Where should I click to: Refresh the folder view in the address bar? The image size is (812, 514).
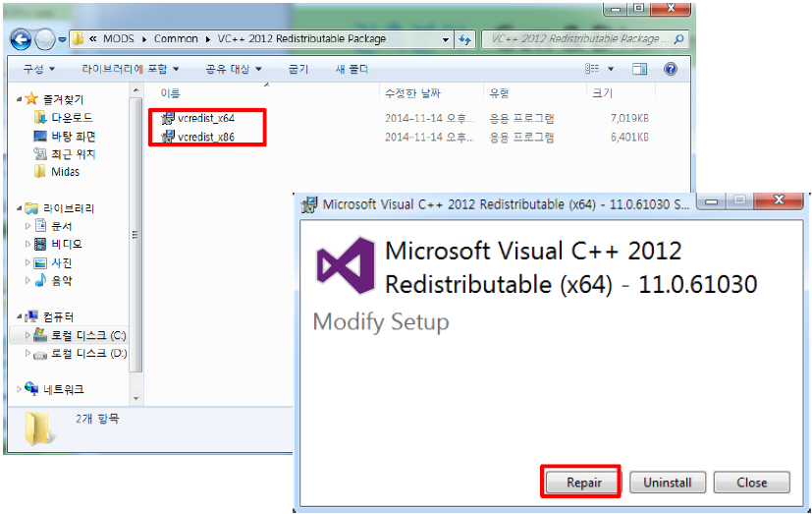(x=464, y=39)
